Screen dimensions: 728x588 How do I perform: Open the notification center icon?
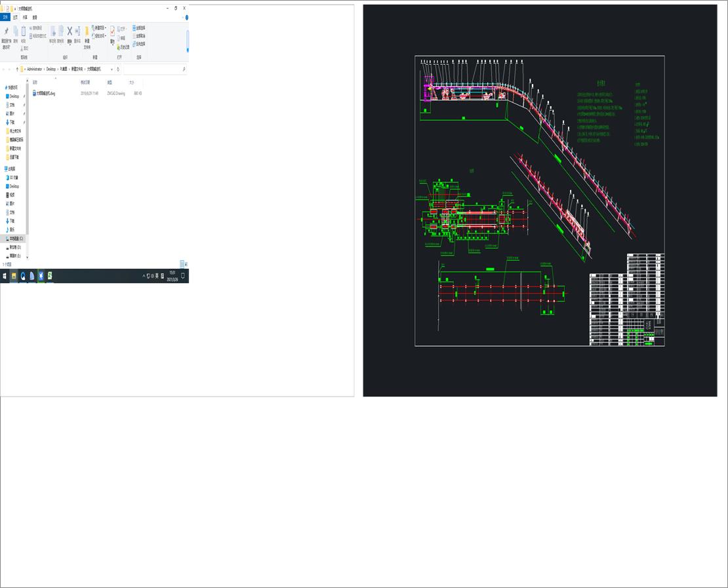tap(183, 276)
